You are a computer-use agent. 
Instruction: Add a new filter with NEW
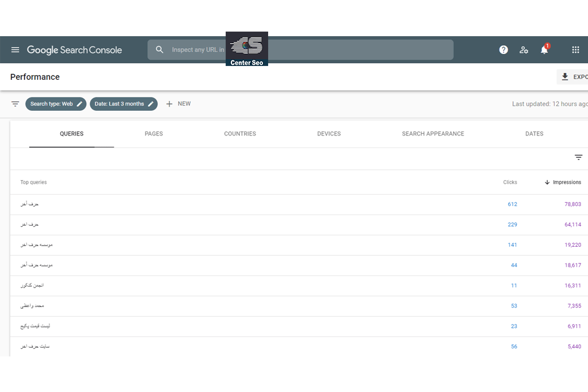tap(178, 104)
